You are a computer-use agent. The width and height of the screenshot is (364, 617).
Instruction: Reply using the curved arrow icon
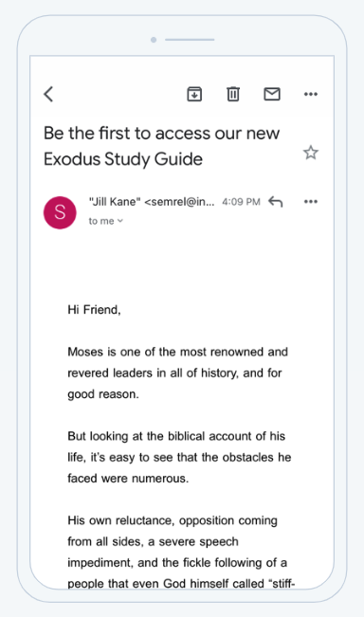coord(276,202)
